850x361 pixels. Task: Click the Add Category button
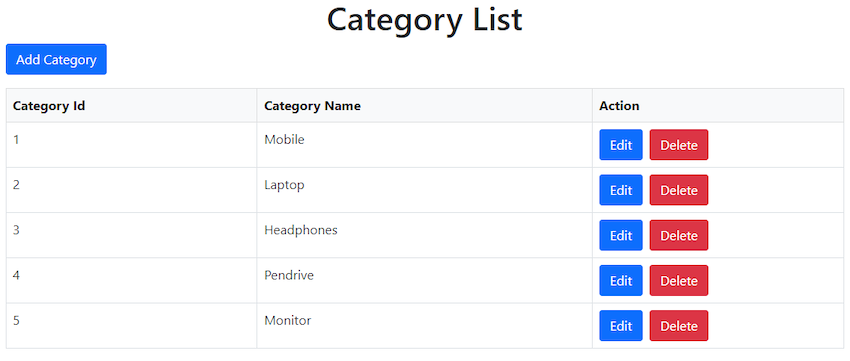tap(56, 60)
